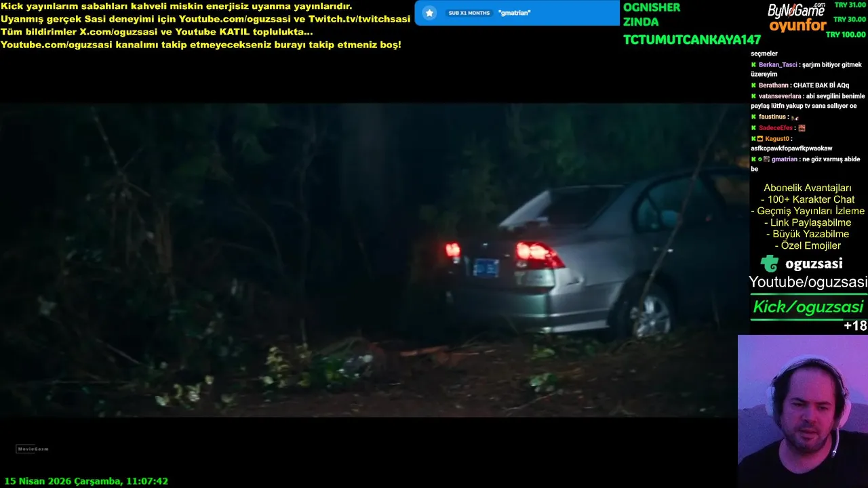
Task: Click the Kick/oguzsasi label
Action: [x=808, y=307]
